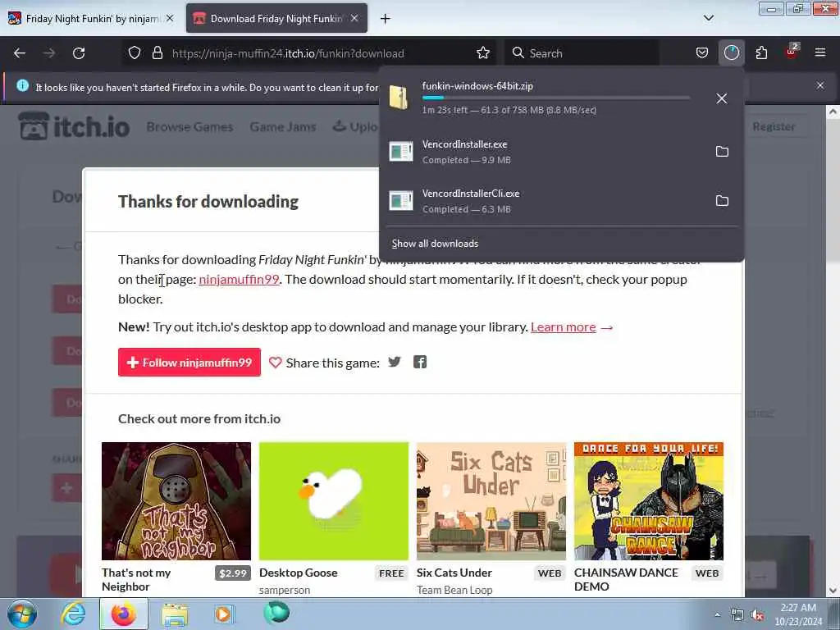The height and width of the screenshot is (630, 840).
Task: Close the Download Friday Night Funkin' tab
Action: [x=354, y=18]
